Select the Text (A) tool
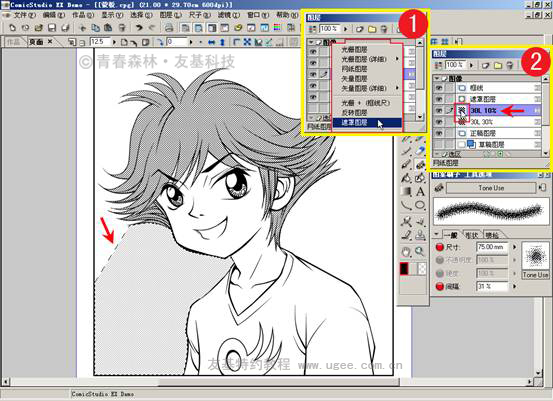This screenshot has width=553, height=401. 420,192
